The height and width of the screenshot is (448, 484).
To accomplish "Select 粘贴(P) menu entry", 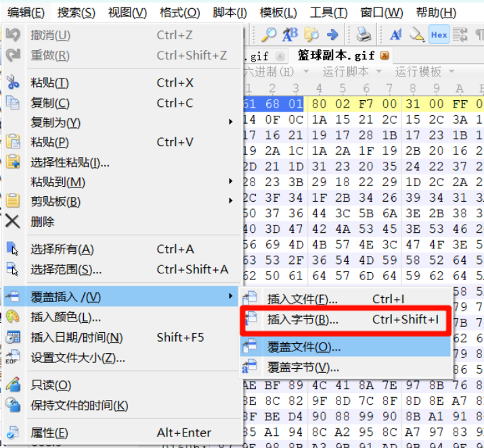I will pos(122,142).
